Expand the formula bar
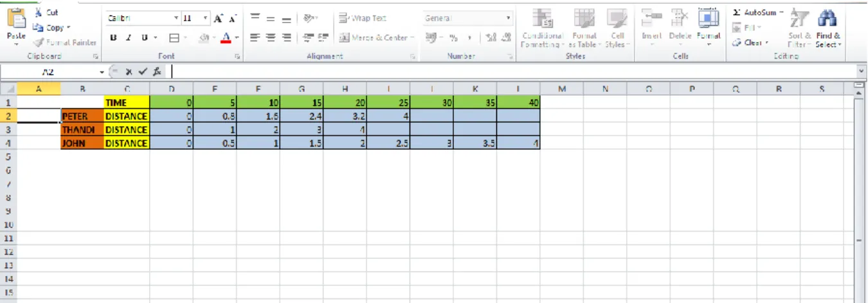This screenshot has width=868, height=303. tap(862, 72)
